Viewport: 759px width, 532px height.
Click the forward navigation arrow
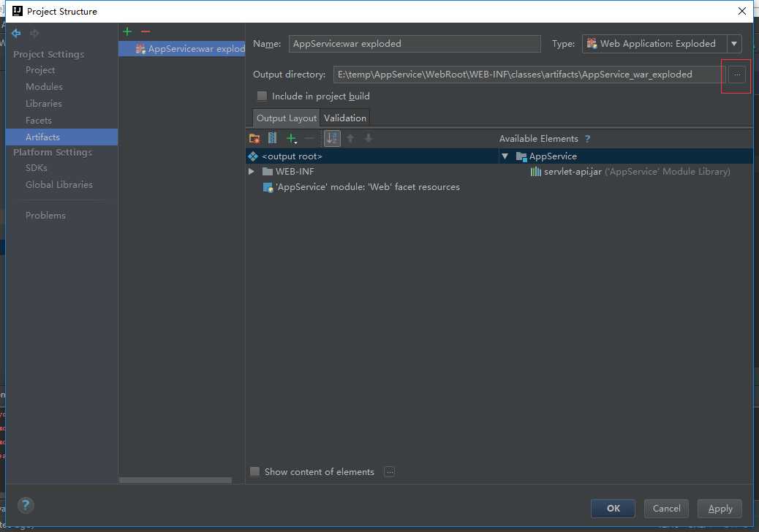tap(34, 33)
